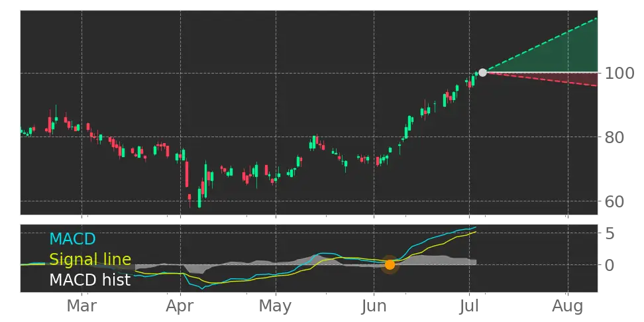Click the Jul month axis label
This screenshot has width=644, height=322.
tap(470, 306)
